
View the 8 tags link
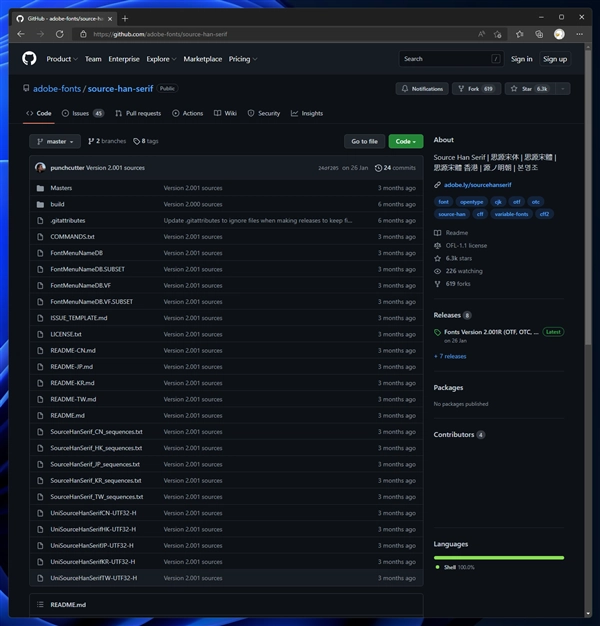click(146, 141)
